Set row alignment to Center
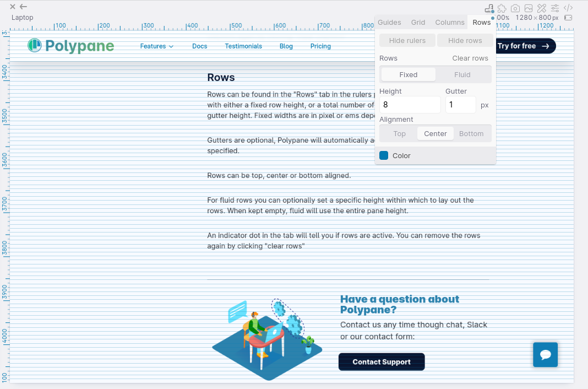 click(435, 133)
